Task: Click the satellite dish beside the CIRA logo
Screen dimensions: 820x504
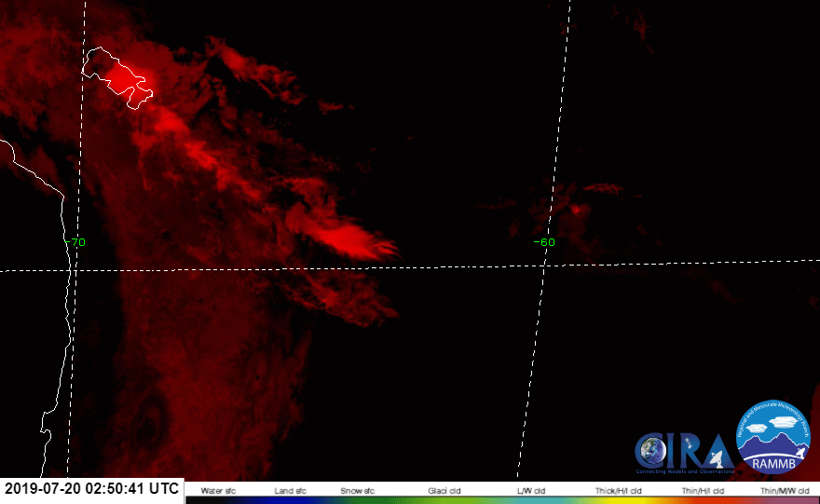Action: [x=719, y=456]
